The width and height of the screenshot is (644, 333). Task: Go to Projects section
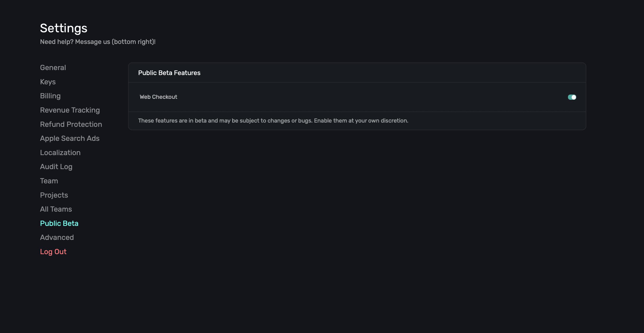click(54, 195)
